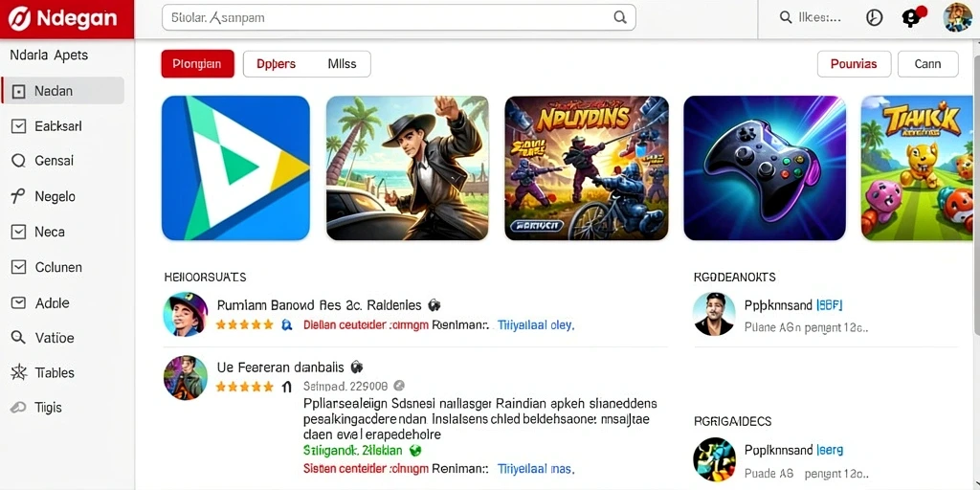Screen dimensions: 980x490
Task: Open the Vatioe sidebar item
Action: [x=62, y=338]
